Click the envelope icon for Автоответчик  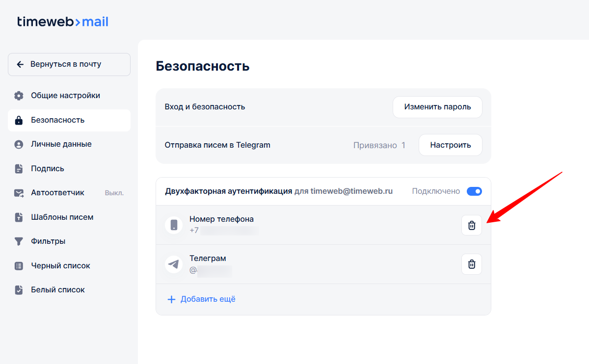(19, 193)
